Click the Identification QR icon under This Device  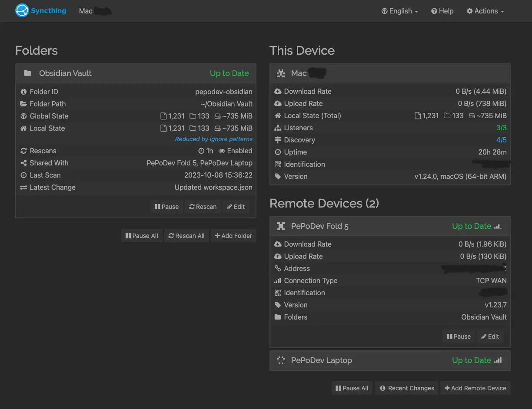tap(278, 164)
